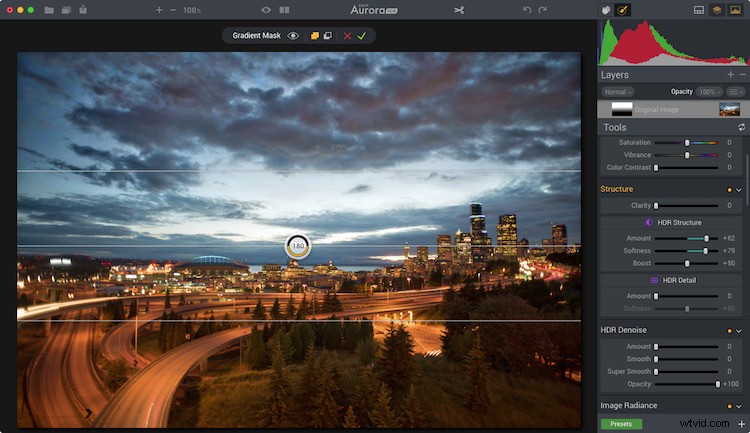Collapse the HDR Denoise section chevron
This screenshot has width=750, height=433.
[x=739, y=331]
